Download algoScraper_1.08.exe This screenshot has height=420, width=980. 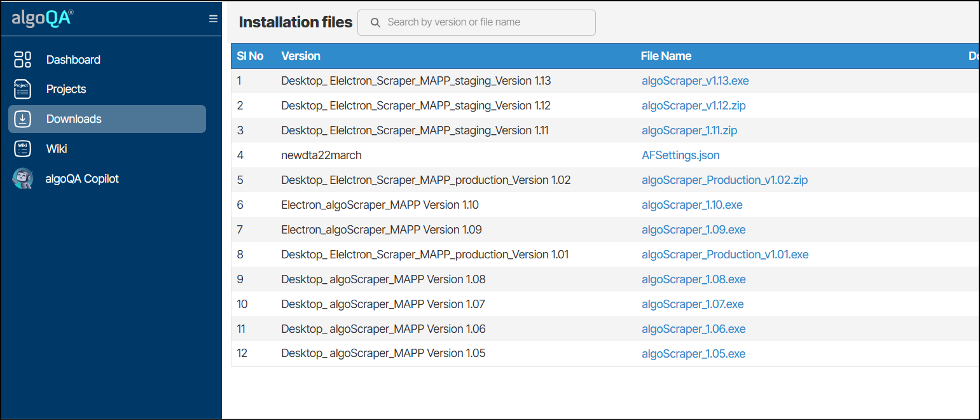pos(694,279)
